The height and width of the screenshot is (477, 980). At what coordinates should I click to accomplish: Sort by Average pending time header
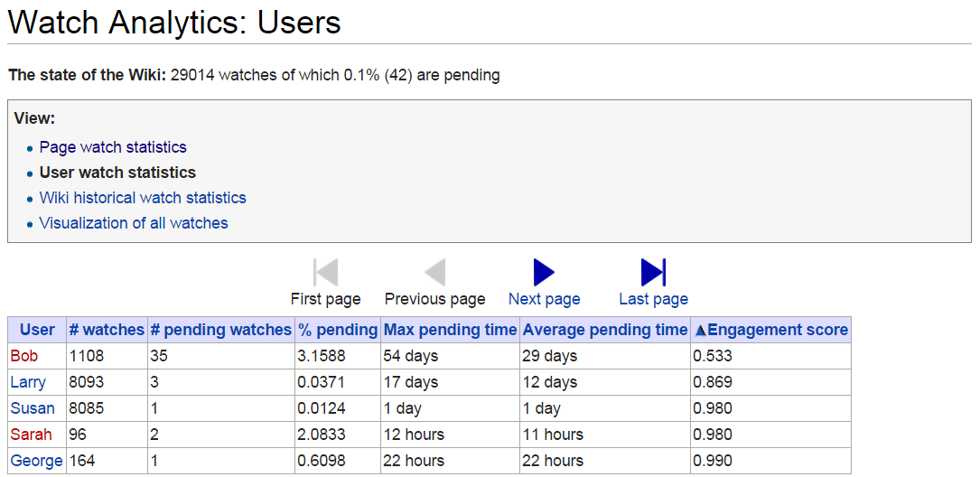(x=604, y=330)
